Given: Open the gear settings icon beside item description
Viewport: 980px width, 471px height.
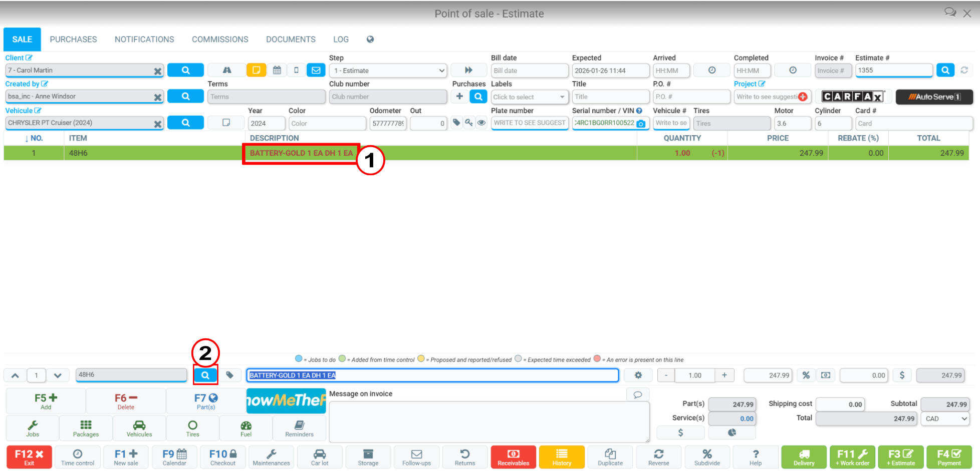Looking at the screenshot, I should pos(638,375).
